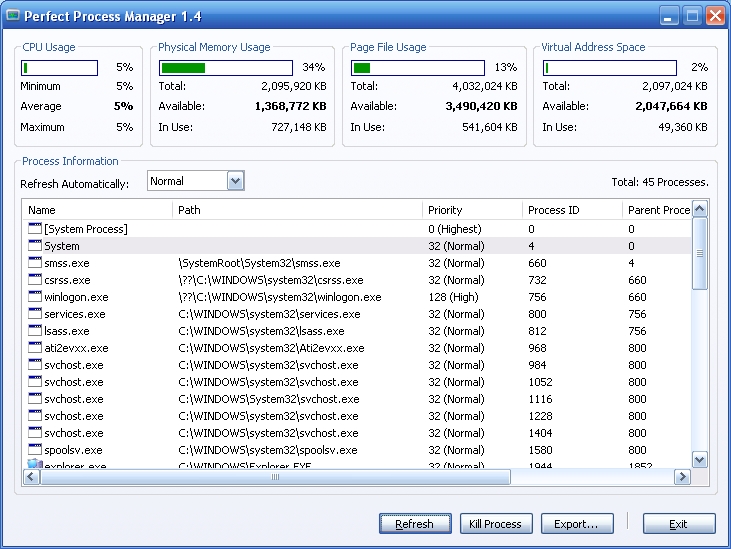Sort processes by Name column header

[97, 210]
